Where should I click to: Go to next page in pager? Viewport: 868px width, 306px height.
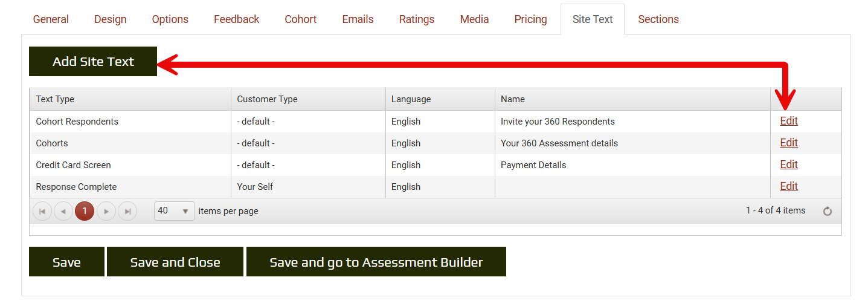pyautogui.click(x=106, y=211)
